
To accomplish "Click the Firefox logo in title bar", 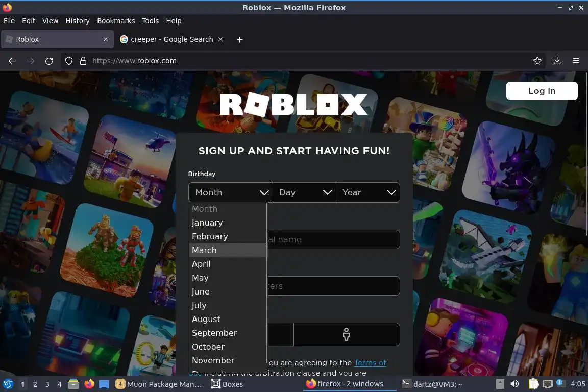I will point(7,7).
